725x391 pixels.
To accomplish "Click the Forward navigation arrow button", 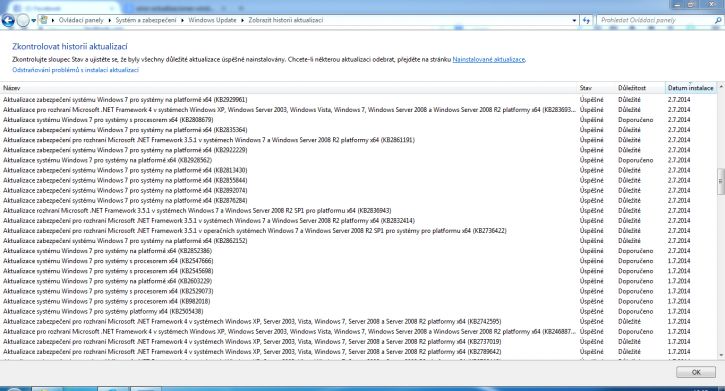I will click(x=23, y=20).
